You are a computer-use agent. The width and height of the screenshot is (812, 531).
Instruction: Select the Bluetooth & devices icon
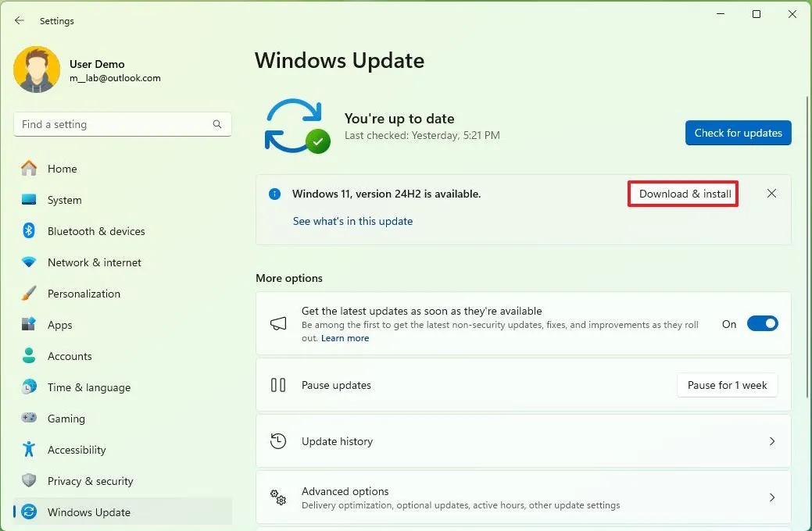29,231
